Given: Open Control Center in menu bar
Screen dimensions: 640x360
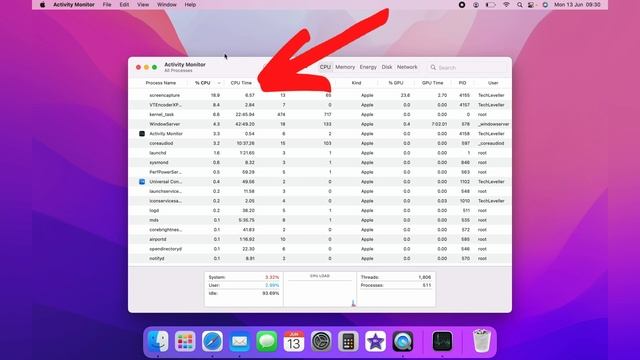Looking at the screenshot, I should (x=531, y=5).
